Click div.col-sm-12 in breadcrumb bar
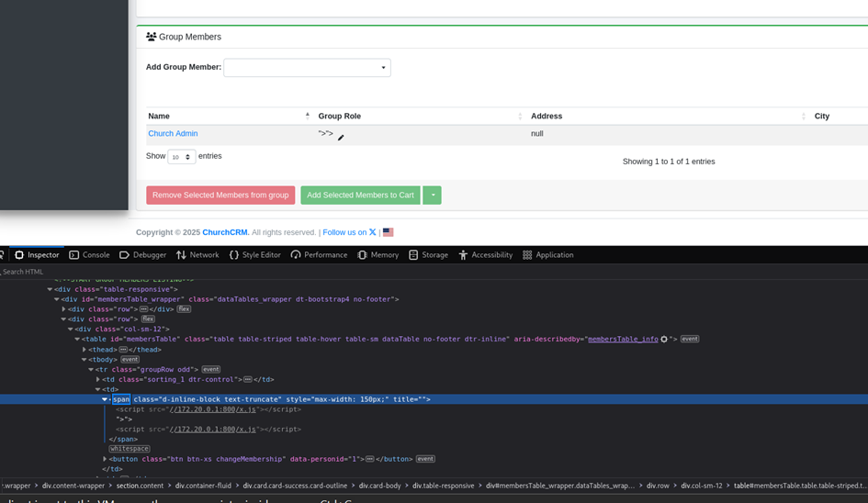This screenshot has height=503, width=868. click(x=702, y=486)
